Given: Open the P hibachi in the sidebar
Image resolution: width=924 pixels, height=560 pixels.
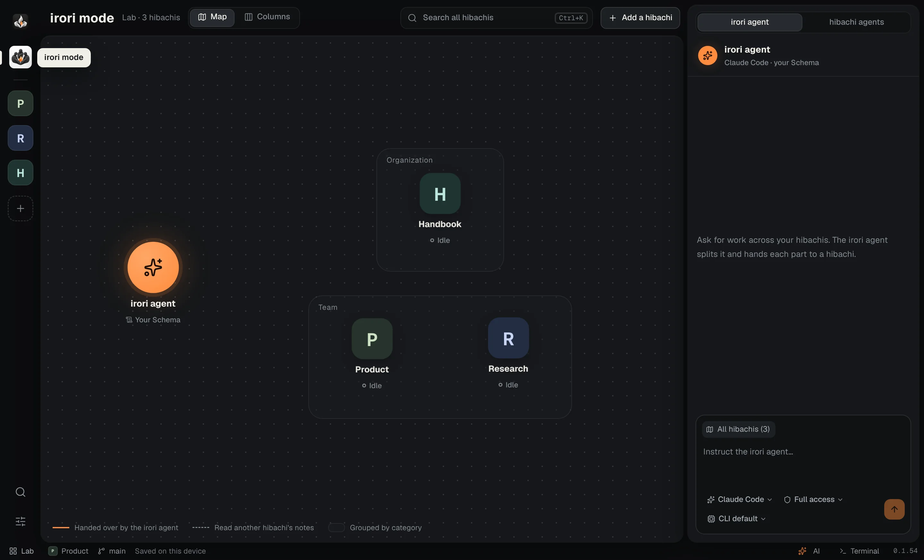Looking at the screenshot, I should pos(20,104).
